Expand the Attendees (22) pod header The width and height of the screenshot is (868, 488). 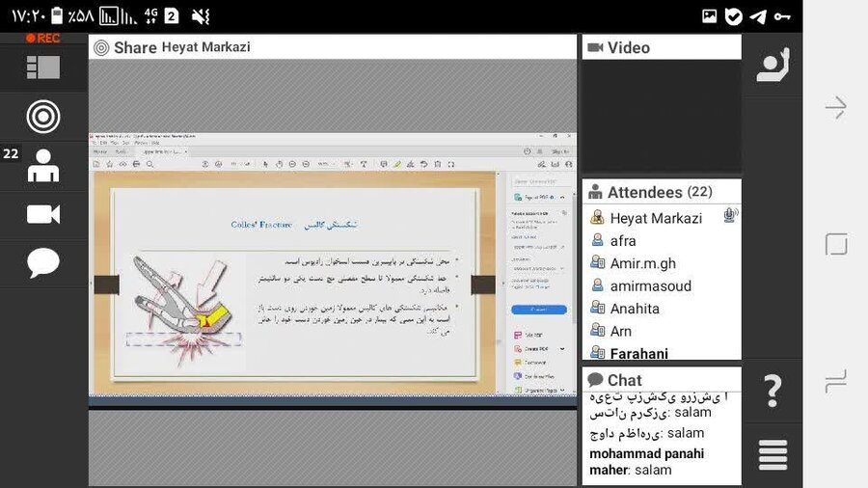click(662, 192)
